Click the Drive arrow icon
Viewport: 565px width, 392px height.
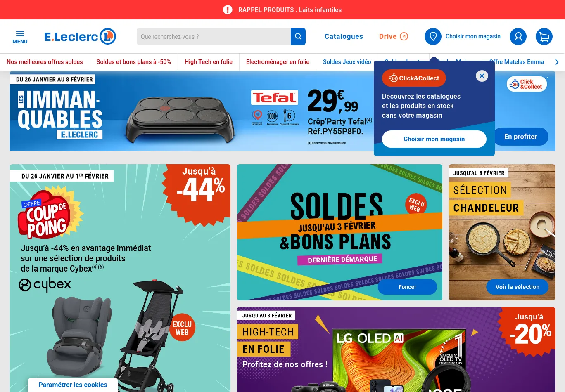404,36
